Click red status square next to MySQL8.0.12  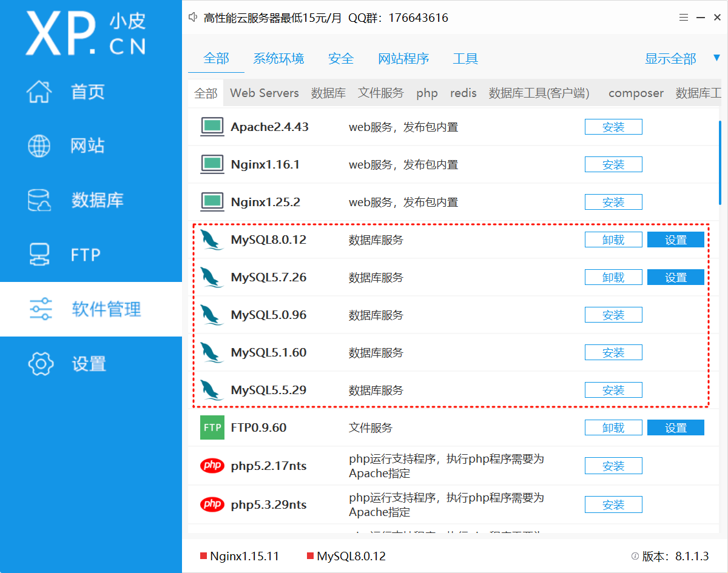[x=311, y=556]
